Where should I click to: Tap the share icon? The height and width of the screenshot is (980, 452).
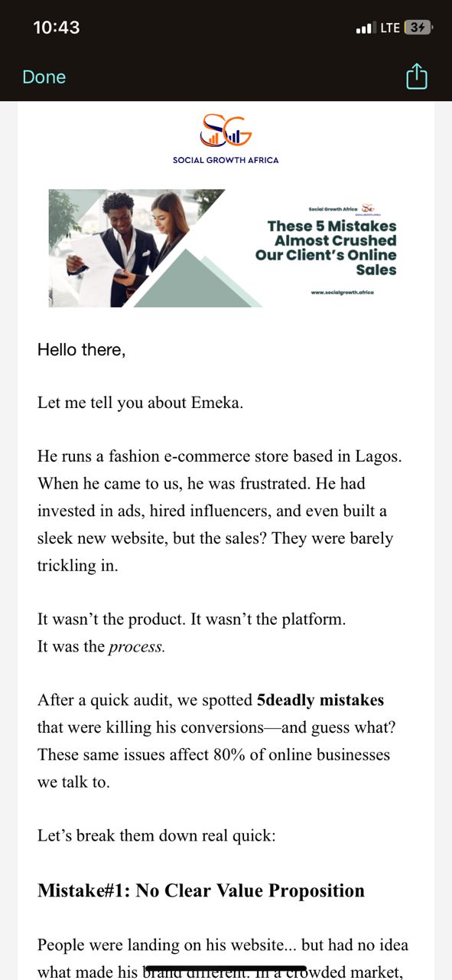[x=416, y=77]
